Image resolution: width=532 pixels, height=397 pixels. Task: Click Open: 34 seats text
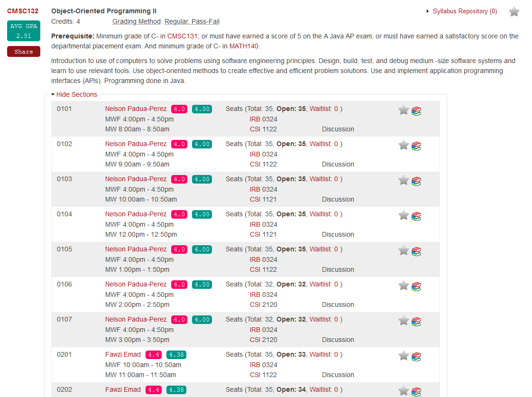[291, 389]
